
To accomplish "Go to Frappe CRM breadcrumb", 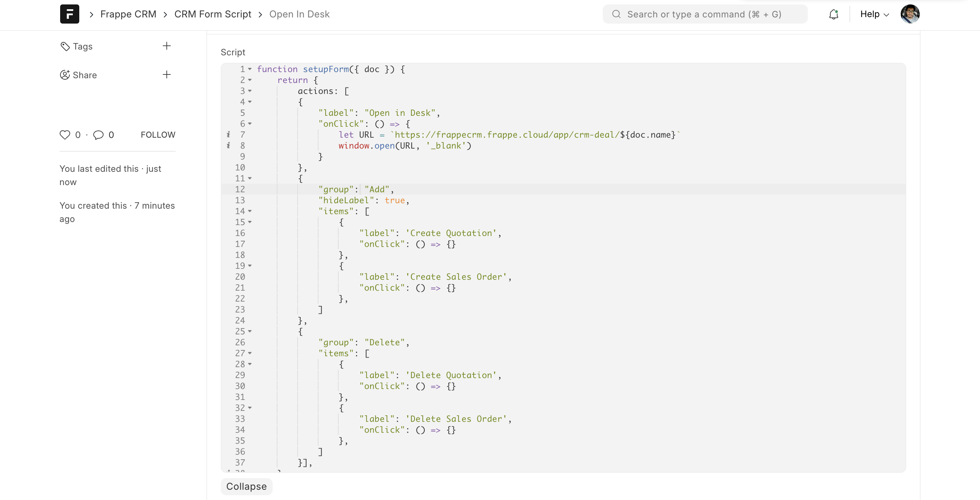I will pos(128,14).
